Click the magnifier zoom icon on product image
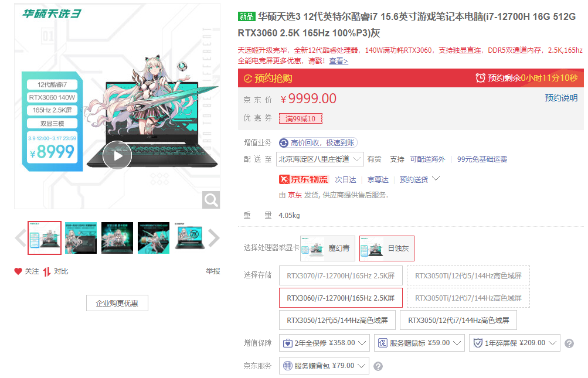This screenshot has height=378, width=588. coord(211,200)
